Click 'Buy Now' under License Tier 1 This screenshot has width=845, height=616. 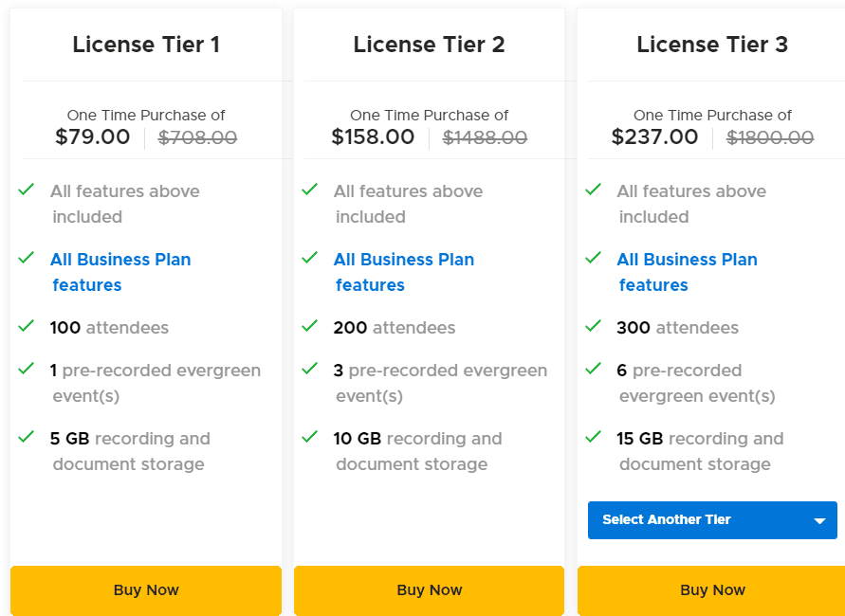(x=146, y=589)
